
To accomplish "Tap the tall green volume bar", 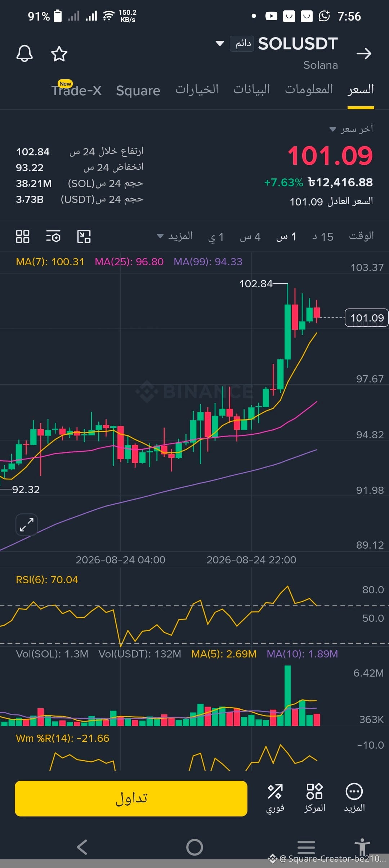I will pos(287,695).
